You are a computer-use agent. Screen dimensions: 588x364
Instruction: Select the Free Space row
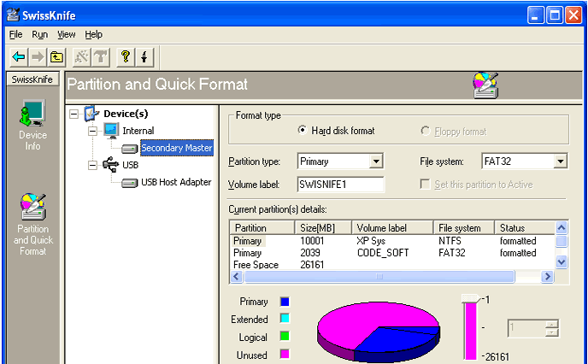(x=392, y=265)
